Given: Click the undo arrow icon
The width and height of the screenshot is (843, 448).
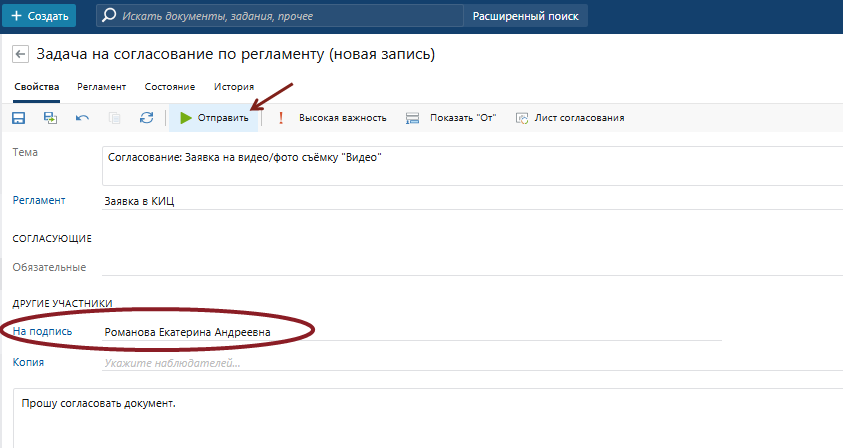Looking at the screenshot, I should click(82, 118).
